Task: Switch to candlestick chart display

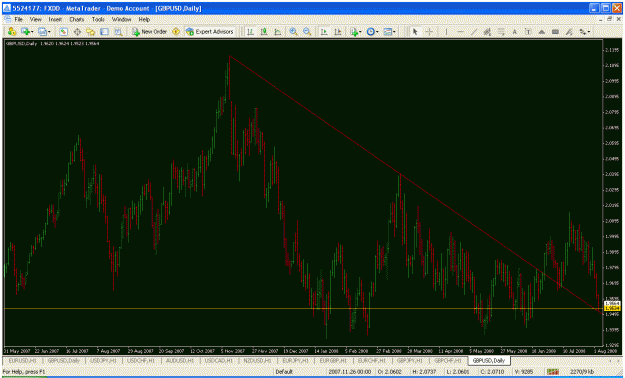Action: click(x=264, y=32)
